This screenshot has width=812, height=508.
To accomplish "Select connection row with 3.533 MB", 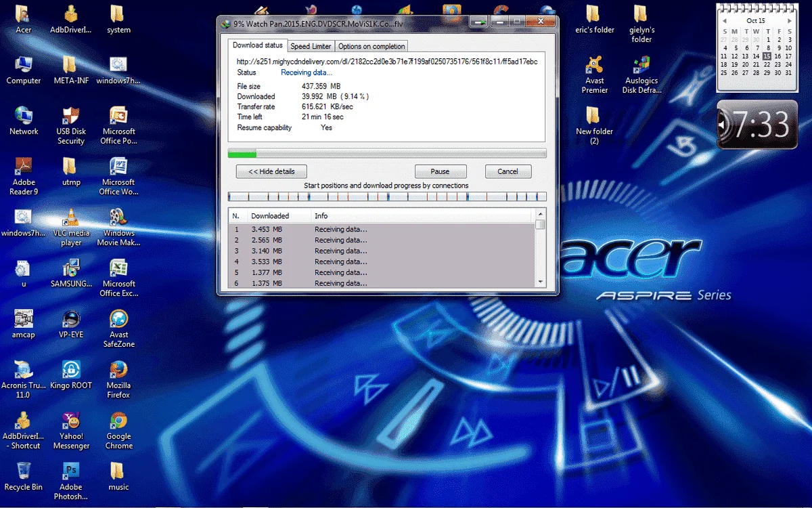I will 382,261.
